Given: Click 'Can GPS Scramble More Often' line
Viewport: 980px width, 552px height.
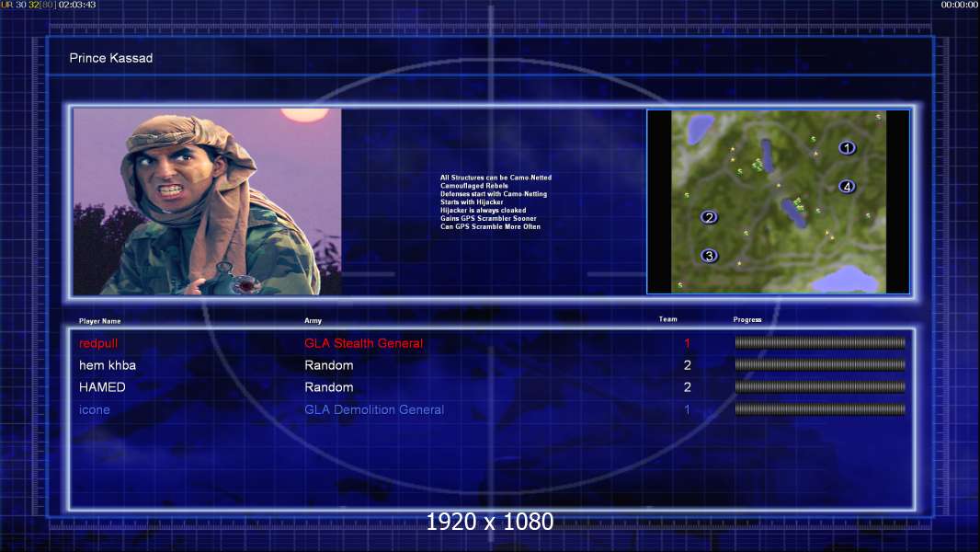Looking at the screenshot, I should pyautogui.click(x=491, y=226).
